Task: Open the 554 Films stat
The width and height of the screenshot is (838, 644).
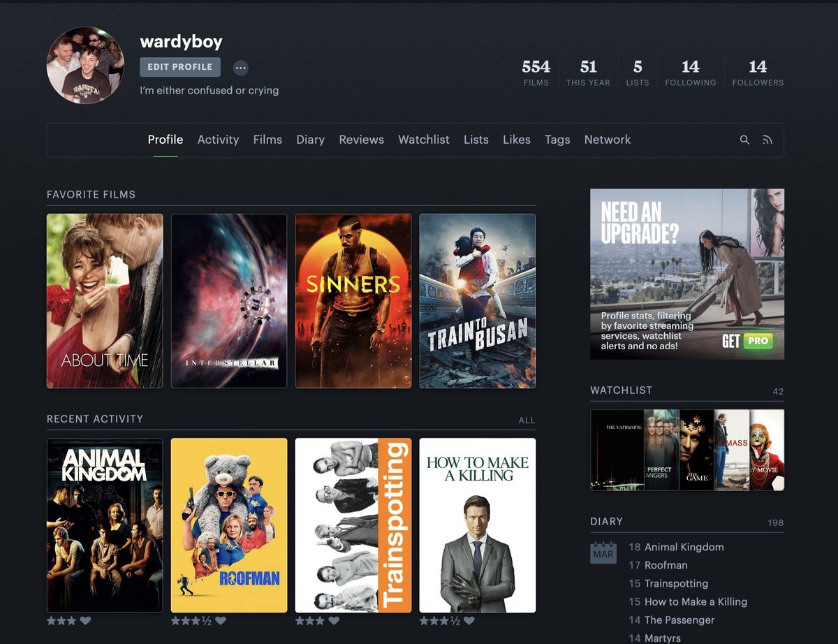Action: [x=536, y=73]
